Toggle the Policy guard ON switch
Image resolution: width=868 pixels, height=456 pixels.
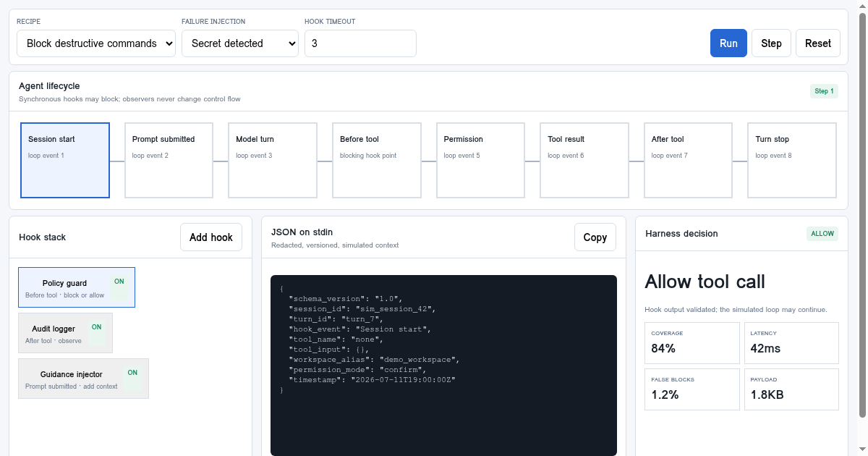click(x=119, y=287)
